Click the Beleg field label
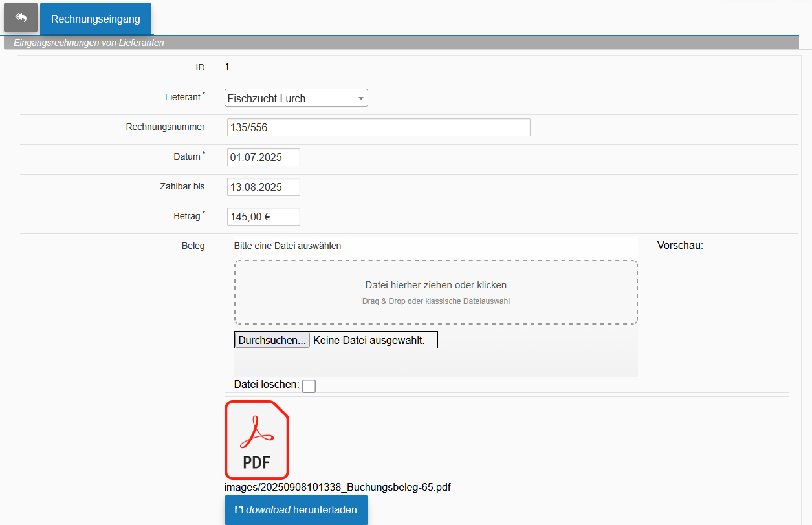This screenshot has width=812, height=525. pyautogui.click(x=193, y=246)
